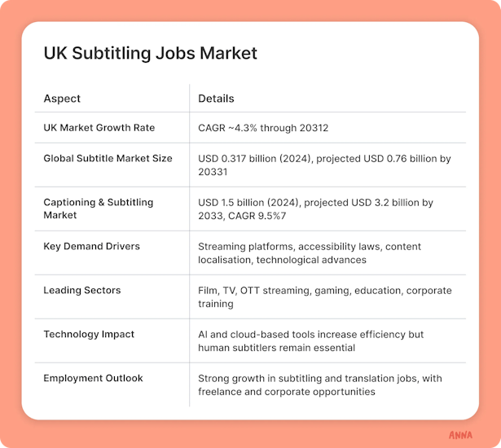Image resolution: width=501 pixels, height=448 pixels.
Task: Select the Key Demand Drivers label
Action: (92, 246)
